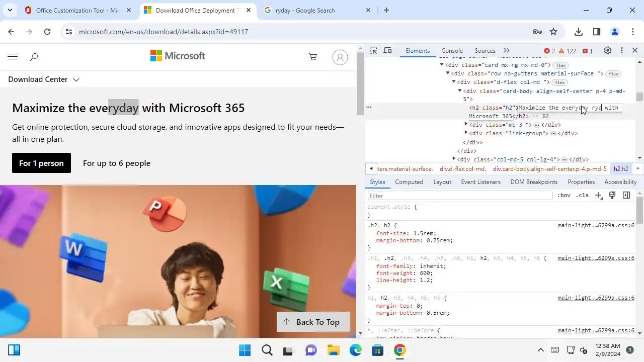Reload the page with refresh icon
Image resolution: width=644 pixels, height=362 pixels.
pos(47,32)
